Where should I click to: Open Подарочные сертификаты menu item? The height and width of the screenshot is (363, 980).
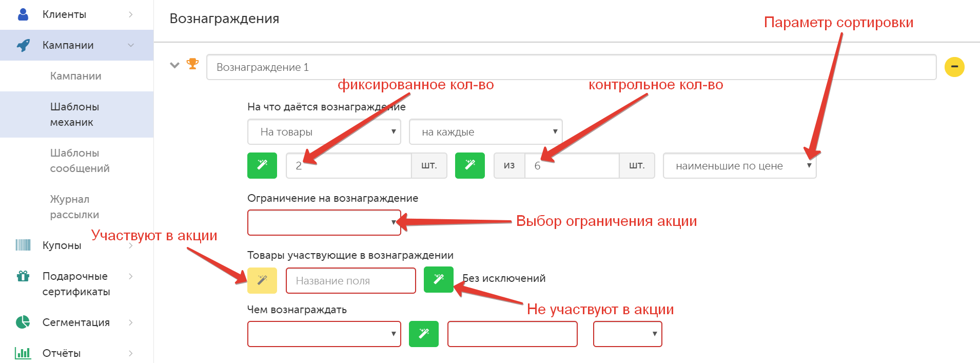point(77,284)
